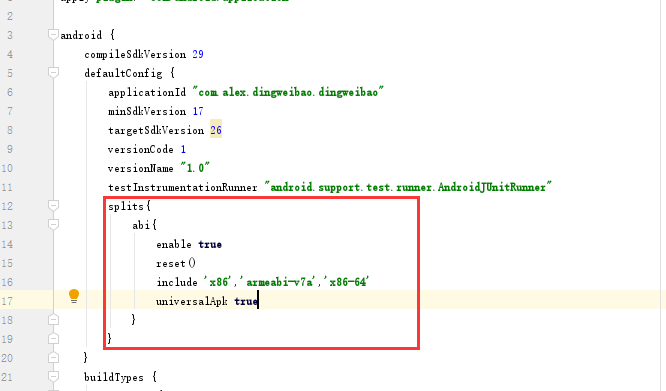Click the 'armeabi-v7a' string in include line
This screenshot has width=666, height=391.
tap(279, 282)
